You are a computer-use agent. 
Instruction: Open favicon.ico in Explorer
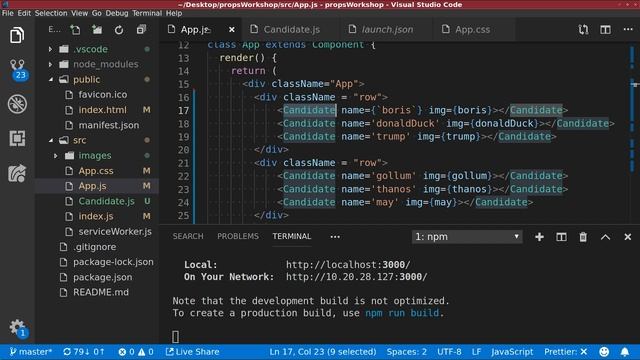point(102,95)
